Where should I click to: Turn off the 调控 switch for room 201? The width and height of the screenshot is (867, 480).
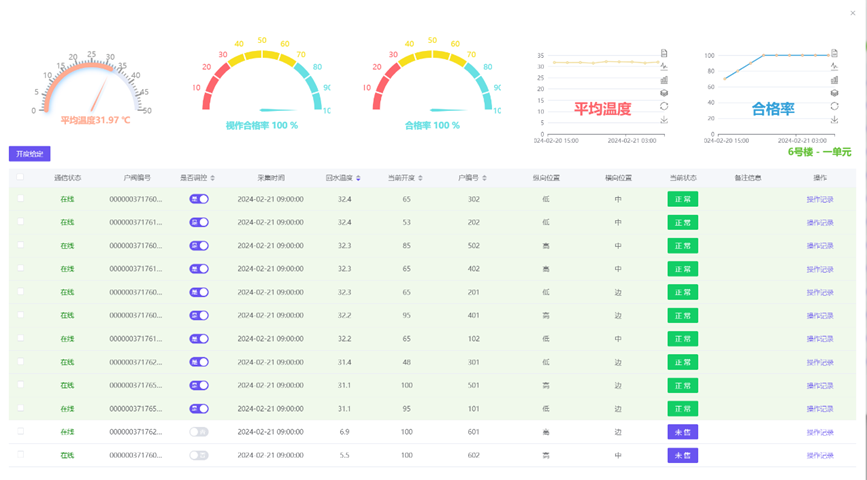(199, 292)
